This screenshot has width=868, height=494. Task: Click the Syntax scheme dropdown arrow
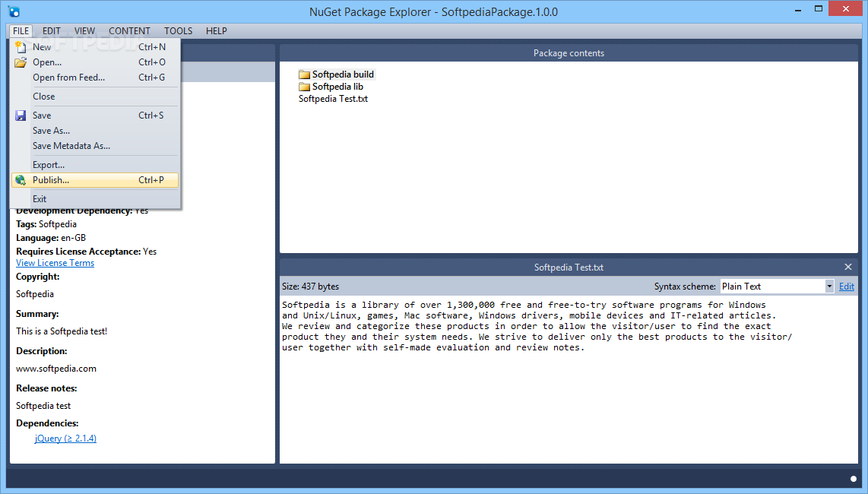coord(829,287)
